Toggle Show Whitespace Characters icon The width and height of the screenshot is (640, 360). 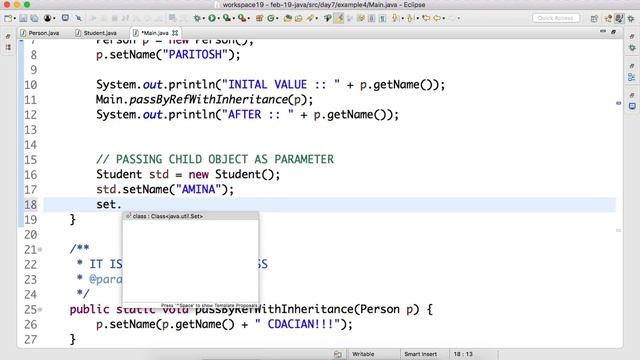pos(382,18)
